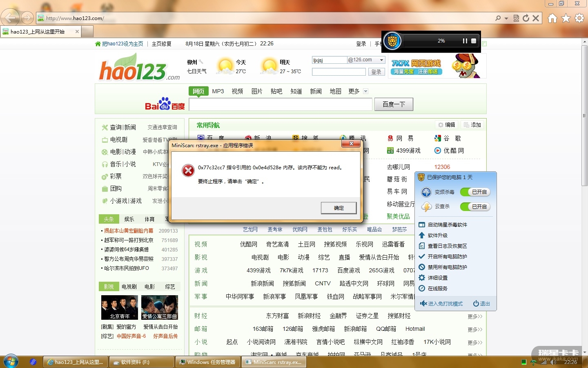Expand the 更多 arrow beside search tabs

pos(365,91)
